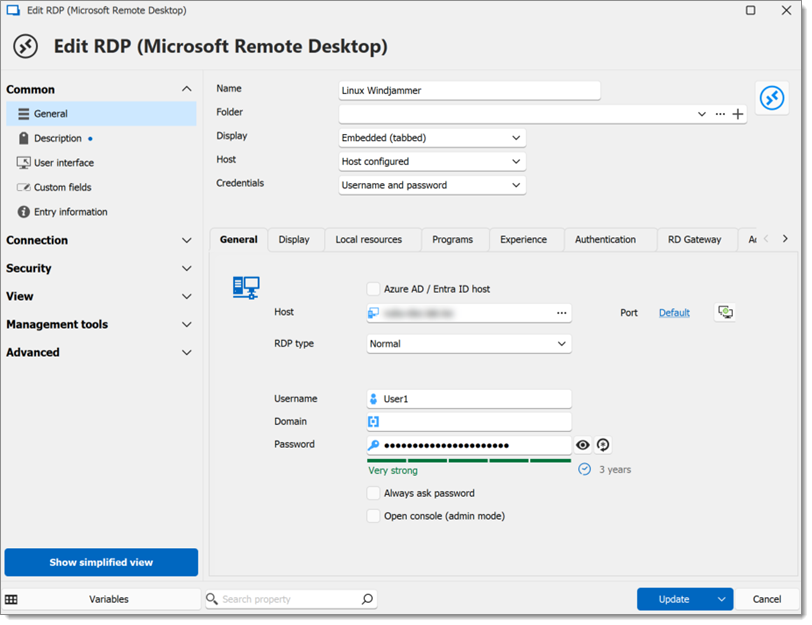Switch to the Display tab

click(294, 239)
